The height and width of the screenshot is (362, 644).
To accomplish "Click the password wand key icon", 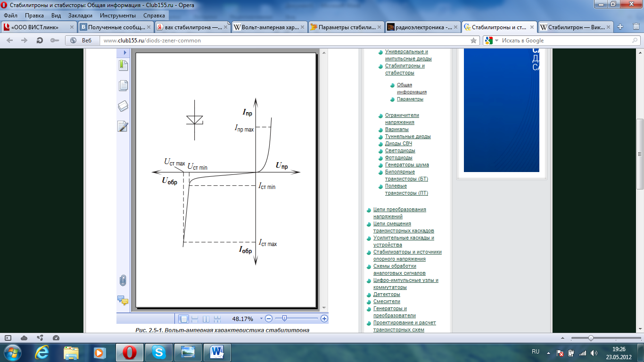I will point(54,41).
